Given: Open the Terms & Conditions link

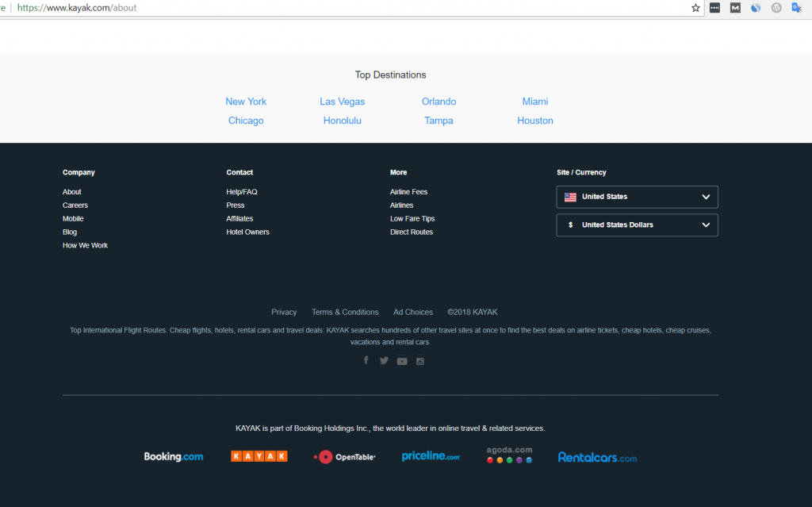Looking at the screenshot, I should 345,312.
